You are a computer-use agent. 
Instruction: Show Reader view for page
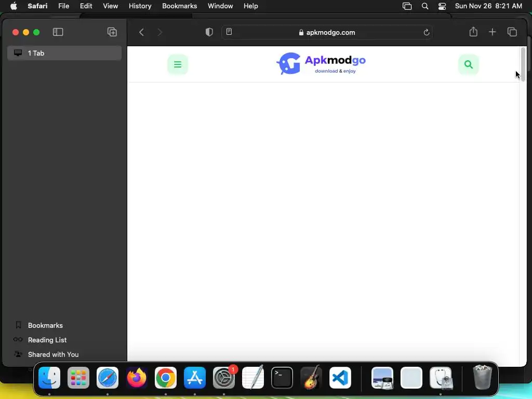pos(229,32)
